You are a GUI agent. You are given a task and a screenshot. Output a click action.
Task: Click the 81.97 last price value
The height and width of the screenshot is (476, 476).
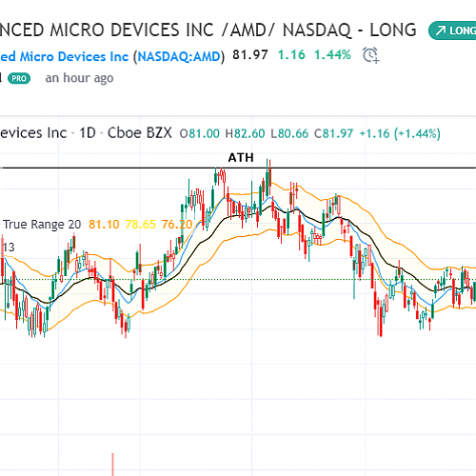click(x=250, y=55)
